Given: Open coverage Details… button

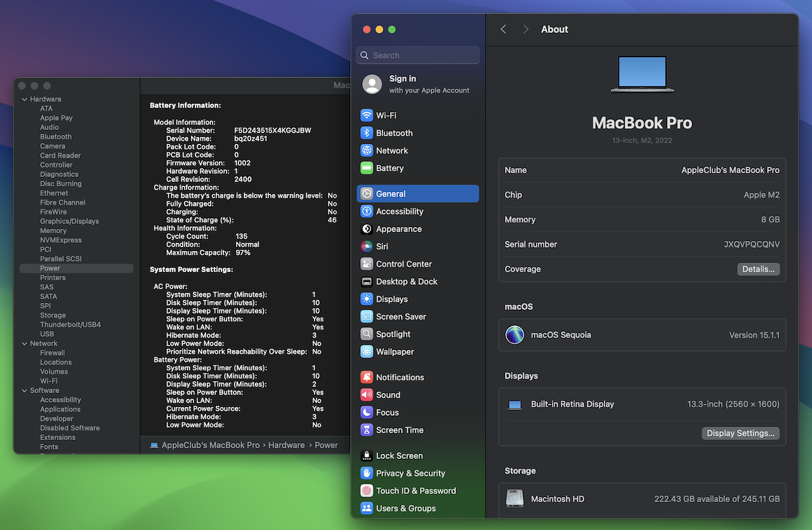Looking at the screenshot, I should pyautogui.click(x=759, y=269).
